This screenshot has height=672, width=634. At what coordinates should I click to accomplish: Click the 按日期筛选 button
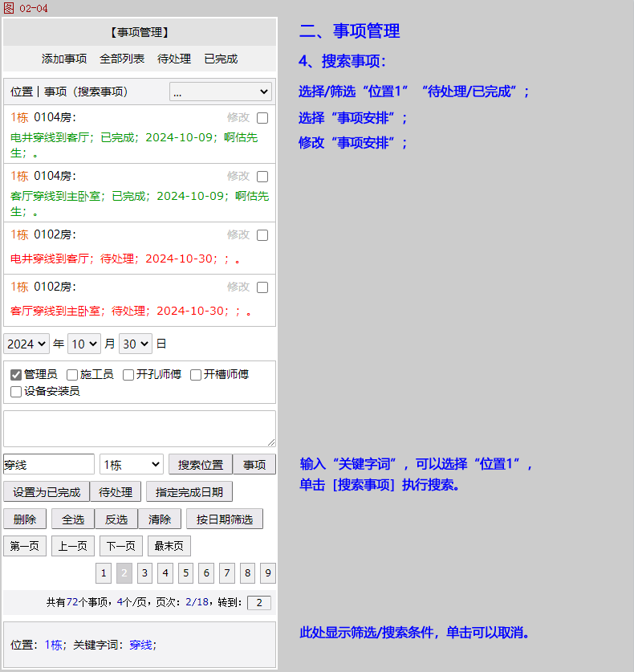pos(225,519)
